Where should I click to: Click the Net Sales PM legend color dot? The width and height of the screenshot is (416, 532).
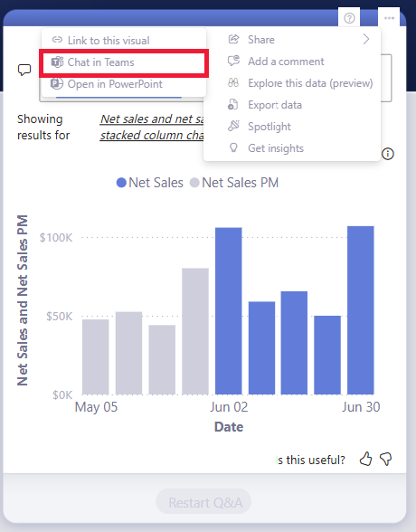(x=194, y=183)
